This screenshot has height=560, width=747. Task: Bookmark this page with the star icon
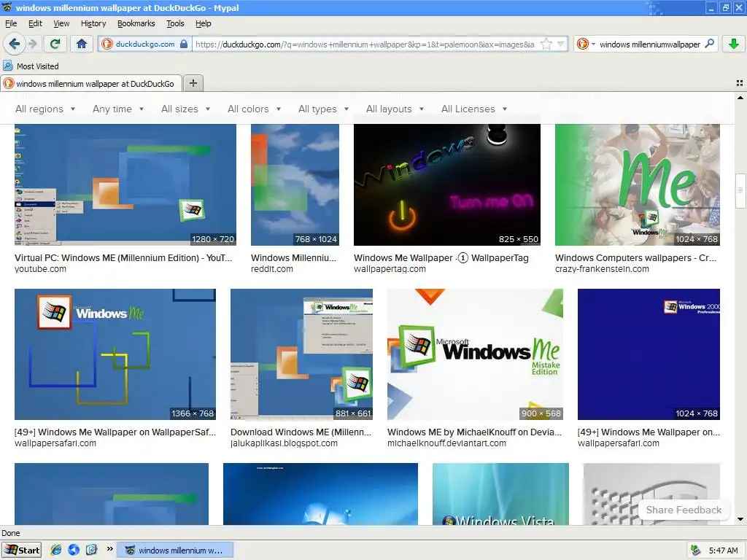546,44
